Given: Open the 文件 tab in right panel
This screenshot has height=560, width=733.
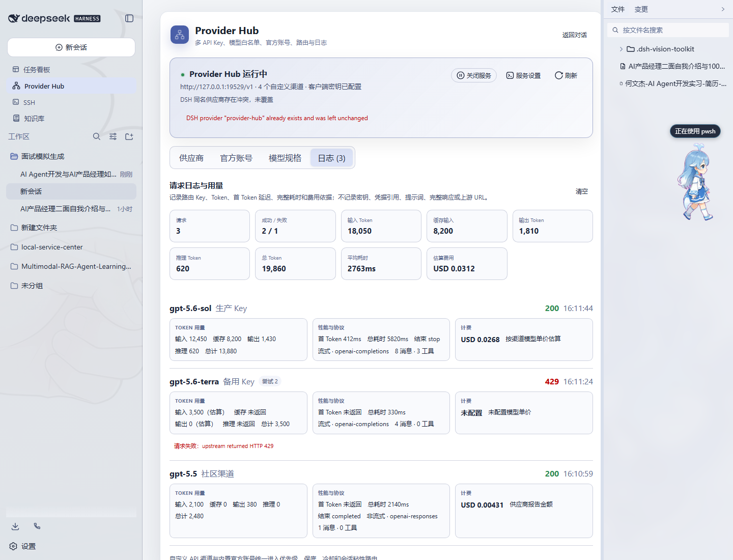Looking at the screenshot, I should pyautogui.click(x=618, y=9).
